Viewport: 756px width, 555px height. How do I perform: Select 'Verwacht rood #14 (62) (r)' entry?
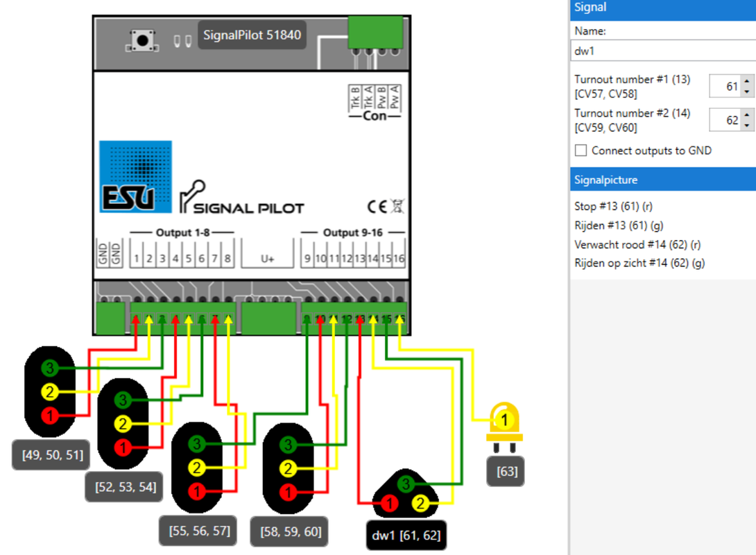637,244
